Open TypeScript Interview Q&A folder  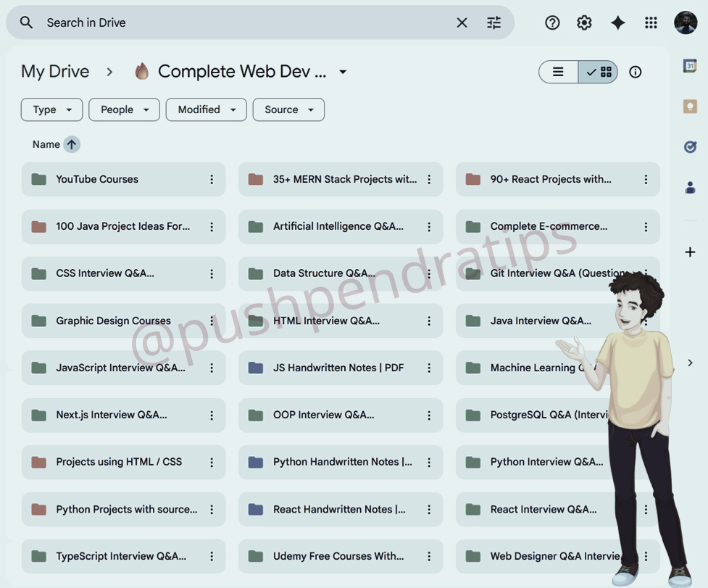click(x=124, y=556)
